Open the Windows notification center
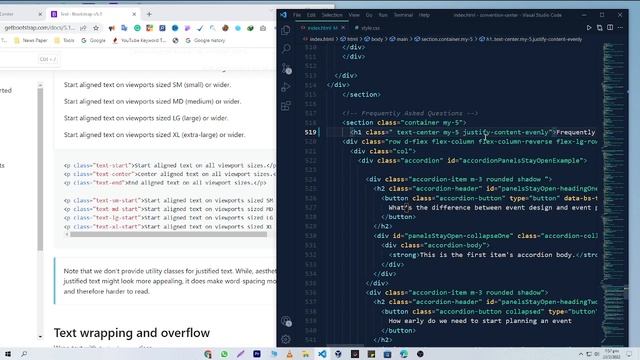Viewport: 640px width, 360px height. coord(629,354)
